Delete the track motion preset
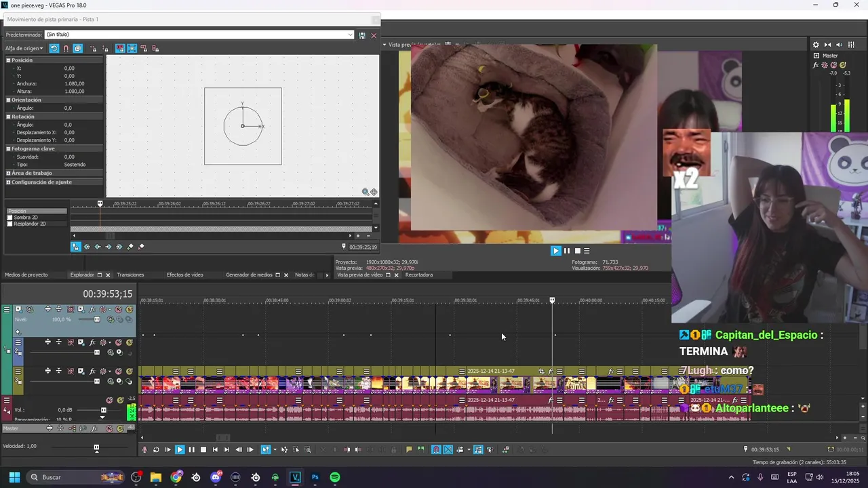Image resolution: width=868 pixels, height=488 pixels. (374, 35)
